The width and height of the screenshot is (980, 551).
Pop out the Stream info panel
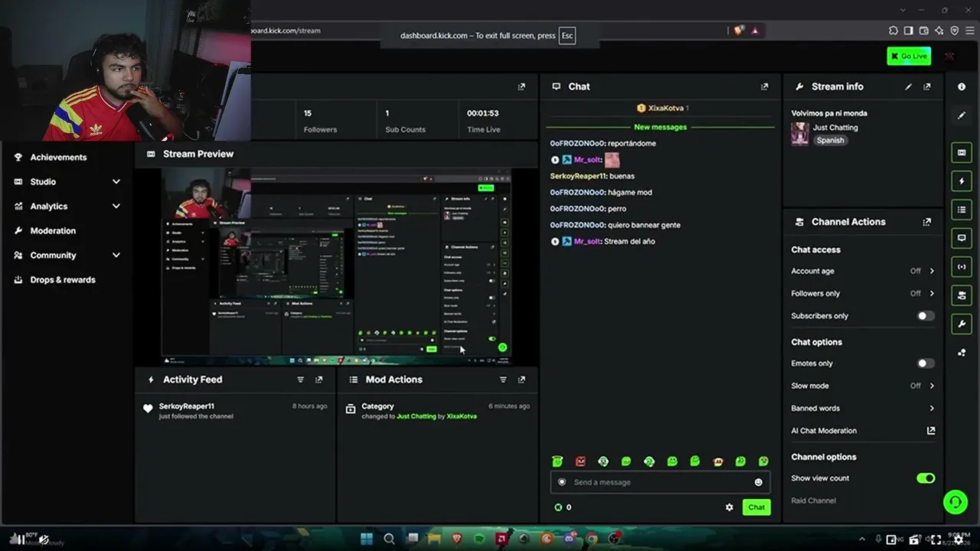pyautogui.click(x=927, y=86)
